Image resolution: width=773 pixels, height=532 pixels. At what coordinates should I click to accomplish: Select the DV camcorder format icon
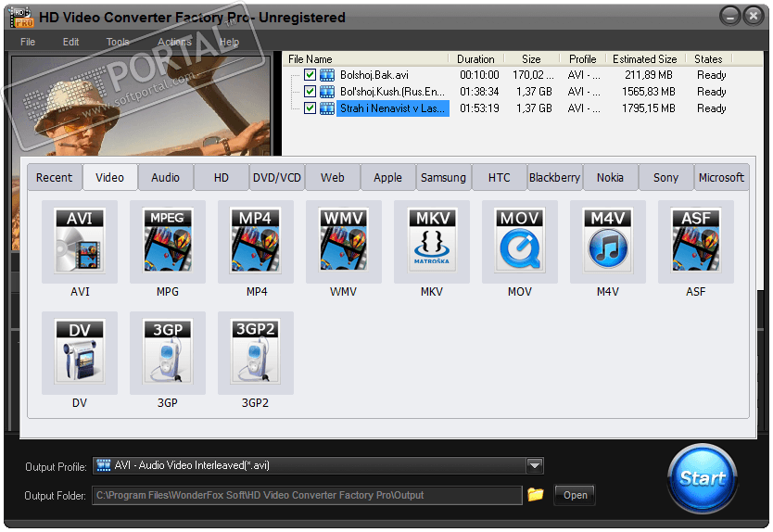(80, 352)
